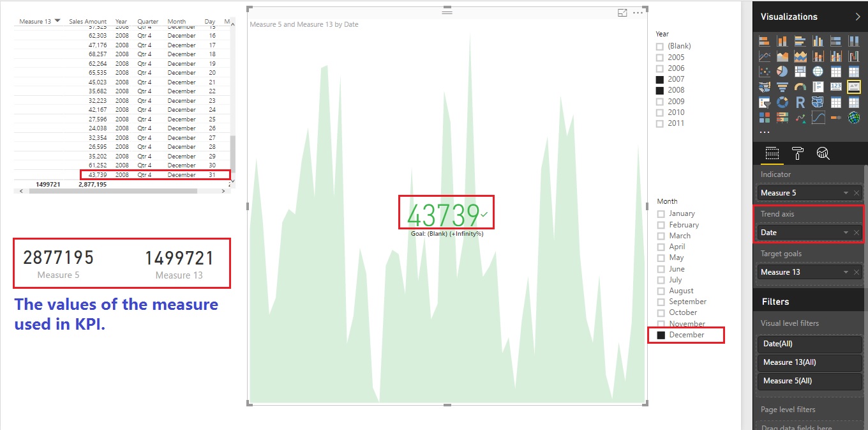Select the stacked column chart visual

click(x=782, y=41)
